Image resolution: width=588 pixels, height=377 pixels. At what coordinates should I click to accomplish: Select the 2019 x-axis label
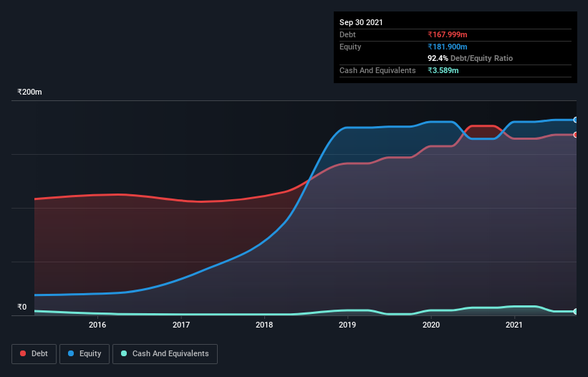coord(347,325)
